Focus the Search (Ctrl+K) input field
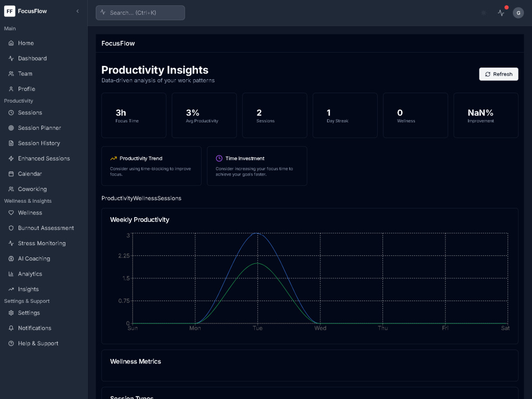 pos(140,13)
